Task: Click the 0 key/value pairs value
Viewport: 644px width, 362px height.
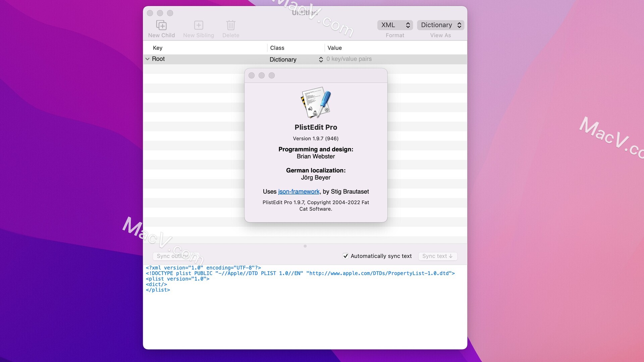Action: [x=349, y=59]
